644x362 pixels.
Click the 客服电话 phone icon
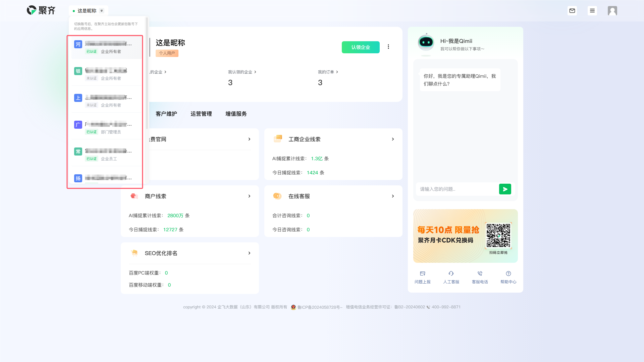tap(480, 274)
